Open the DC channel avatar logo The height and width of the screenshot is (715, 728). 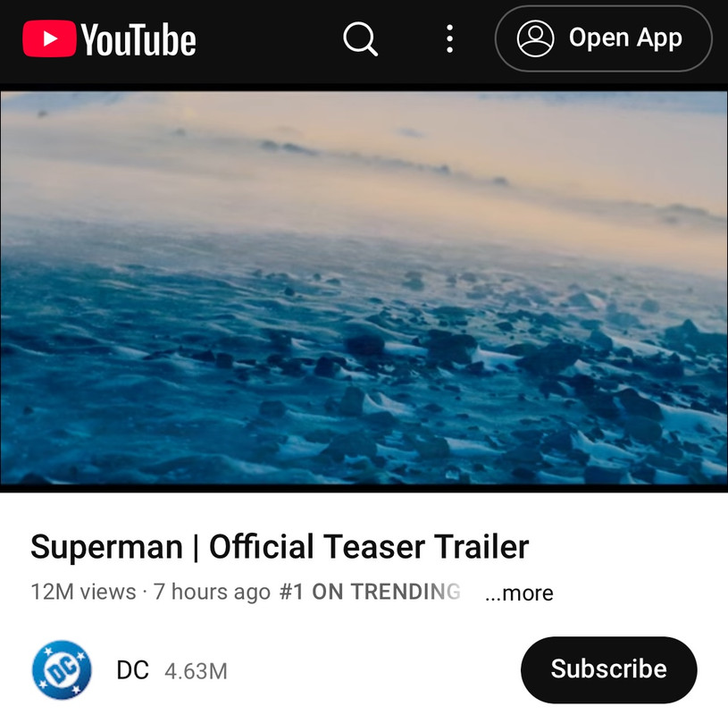[62, 670]
